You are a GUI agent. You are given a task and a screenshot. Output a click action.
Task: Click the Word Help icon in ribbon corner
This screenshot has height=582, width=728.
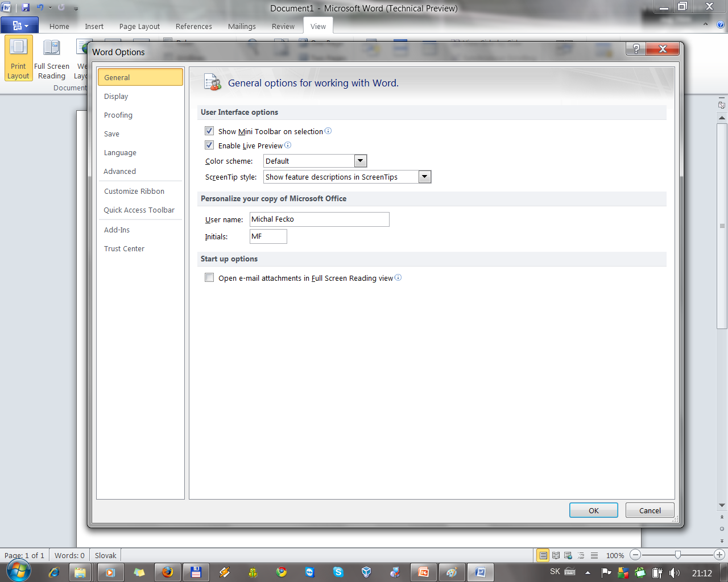click(720, 25)
